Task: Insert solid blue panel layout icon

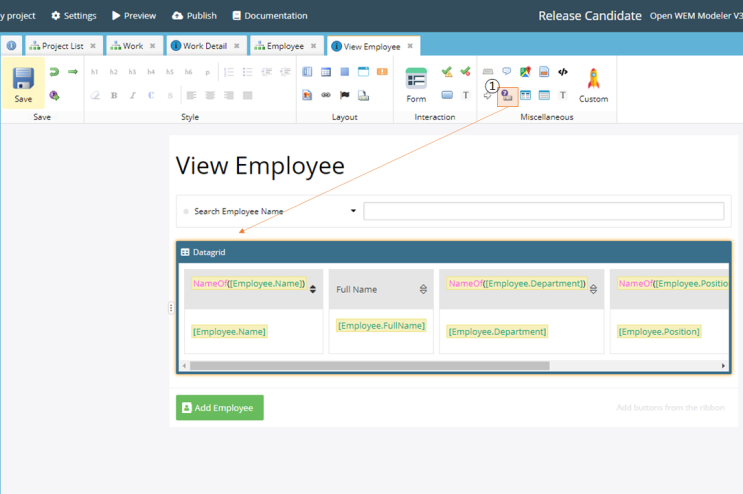Action: coord(344,72)
